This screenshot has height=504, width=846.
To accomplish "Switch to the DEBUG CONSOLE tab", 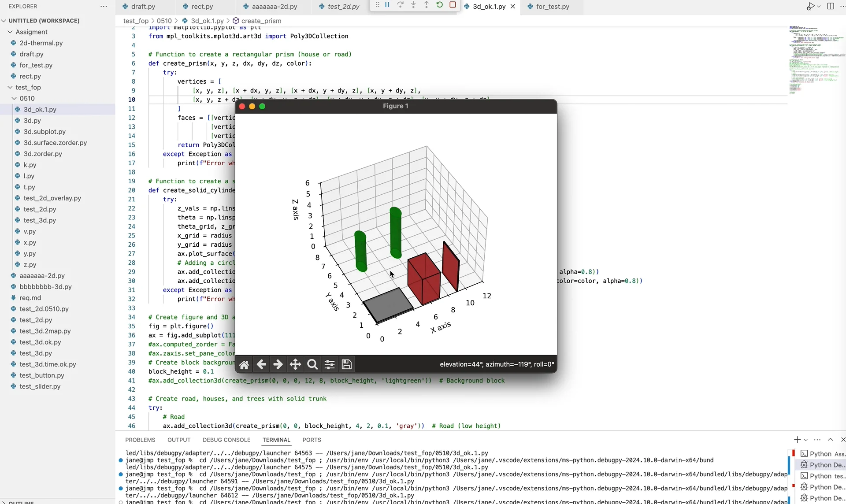I will tap(226, 440).
